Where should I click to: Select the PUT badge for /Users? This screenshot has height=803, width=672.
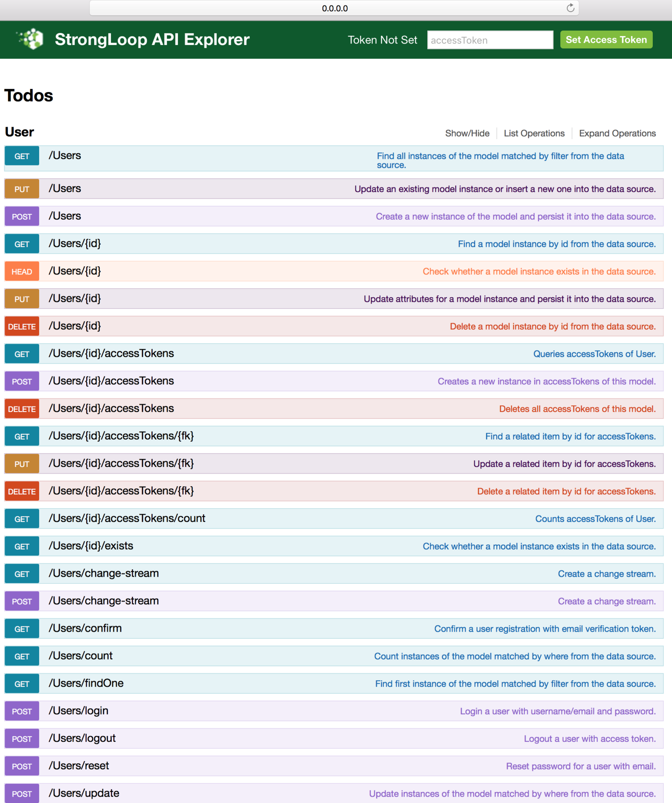click(22, 189)
